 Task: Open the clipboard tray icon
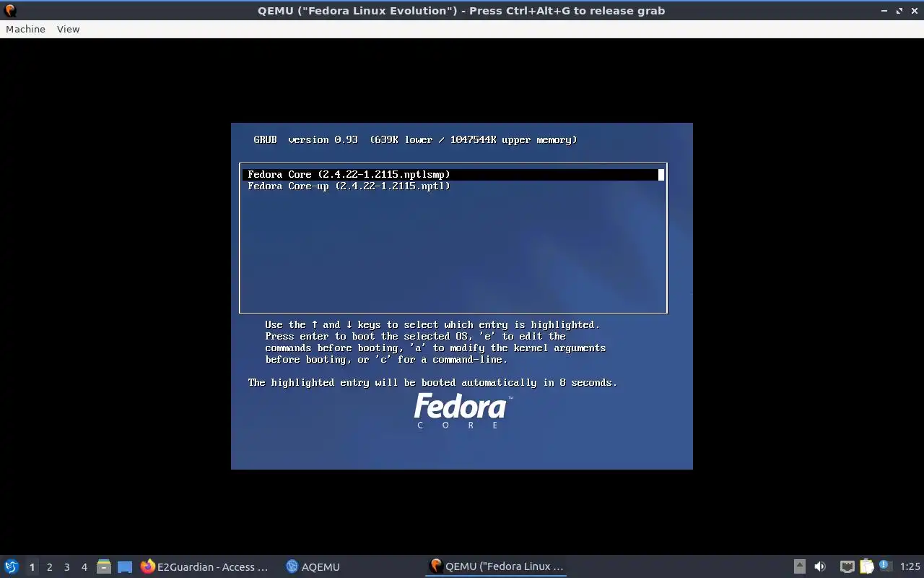pos(866,566)
